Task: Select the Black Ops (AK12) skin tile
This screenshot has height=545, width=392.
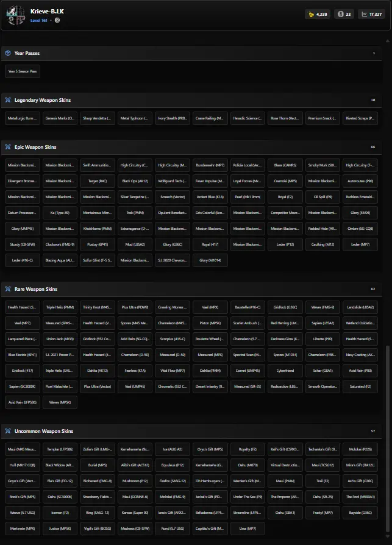Action: [135, 181]
